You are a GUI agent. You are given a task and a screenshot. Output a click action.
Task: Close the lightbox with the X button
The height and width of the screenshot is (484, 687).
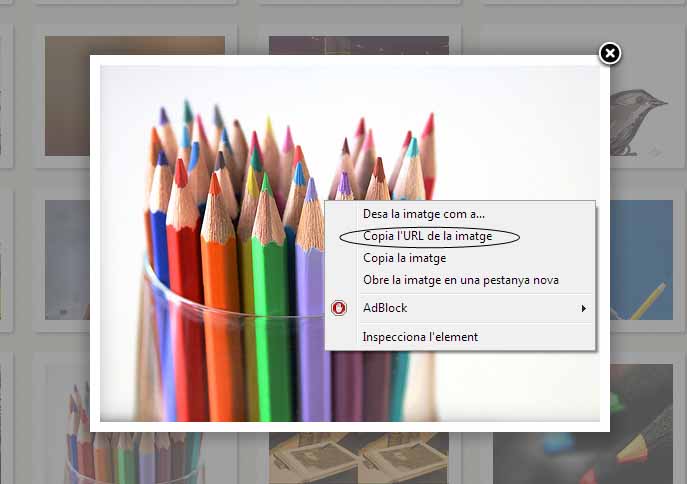609,53
